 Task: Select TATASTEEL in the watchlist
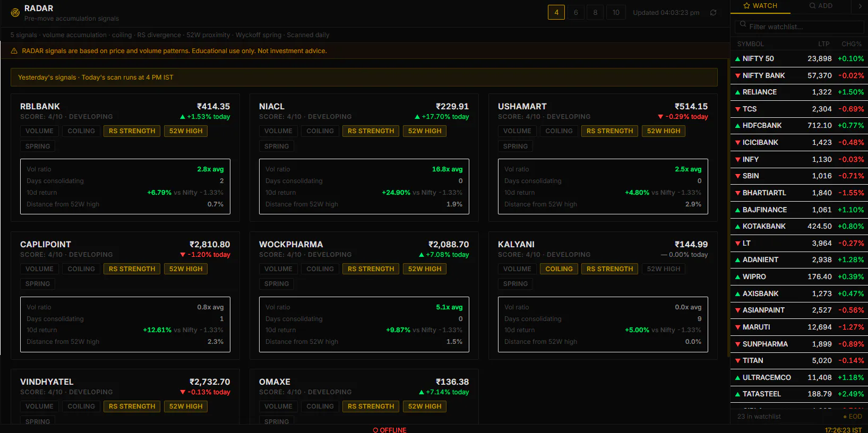pyautogui.click(x=799, y=394)
